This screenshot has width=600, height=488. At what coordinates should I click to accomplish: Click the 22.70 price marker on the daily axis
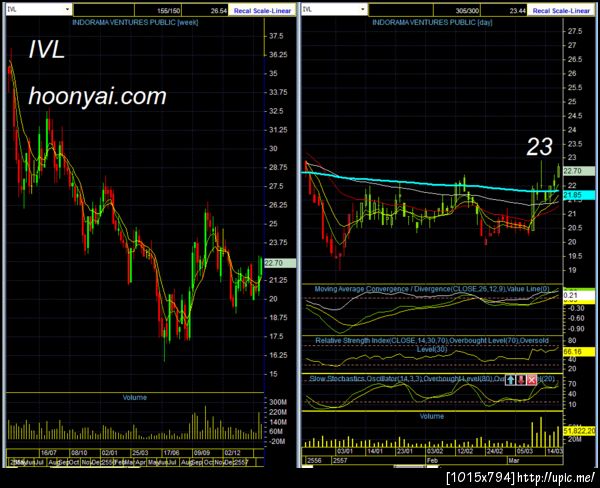tap(579, 171)
